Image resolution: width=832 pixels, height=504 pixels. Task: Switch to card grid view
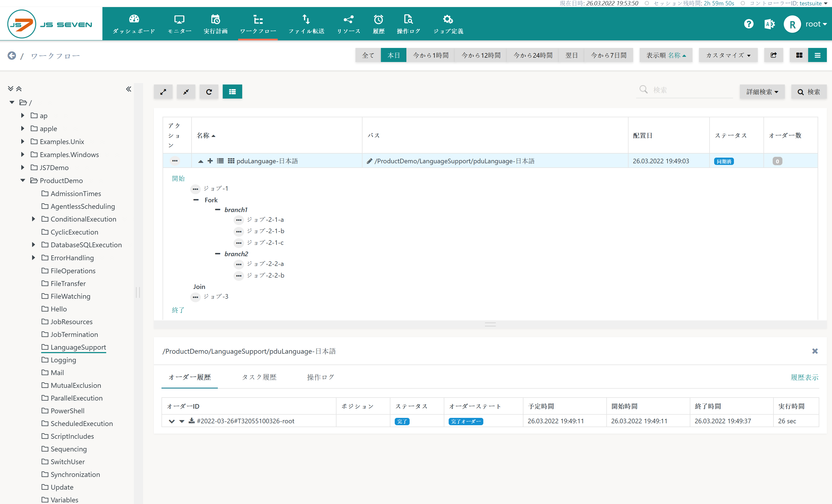coord(799,55)
